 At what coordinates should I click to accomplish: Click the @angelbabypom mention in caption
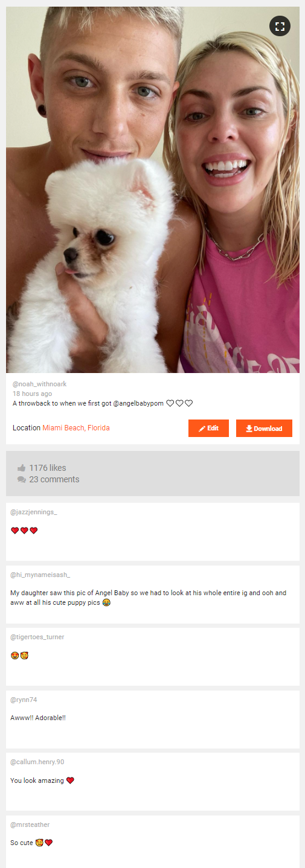pos(138,403)
